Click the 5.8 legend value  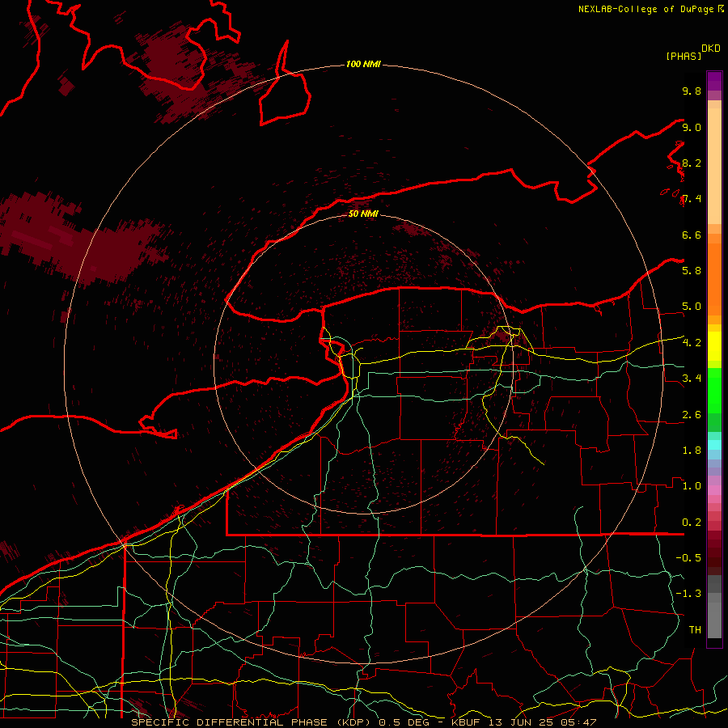[692, 271]
